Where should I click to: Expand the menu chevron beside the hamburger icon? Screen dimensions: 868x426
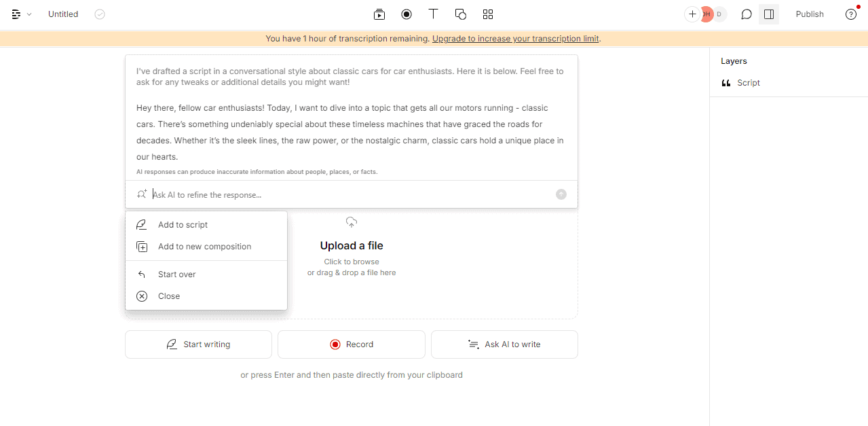tap(29, 14)
